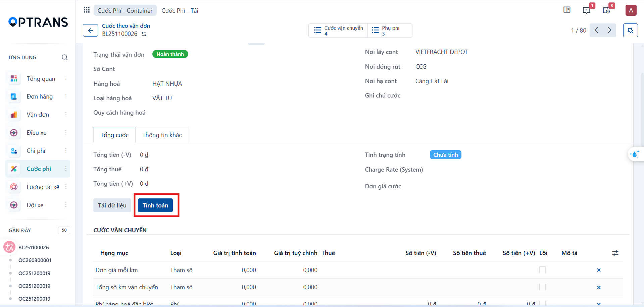This screenshot has width=644, height=307.
Task: Expand options dots next to Đội xe
Action: point(66,205)
